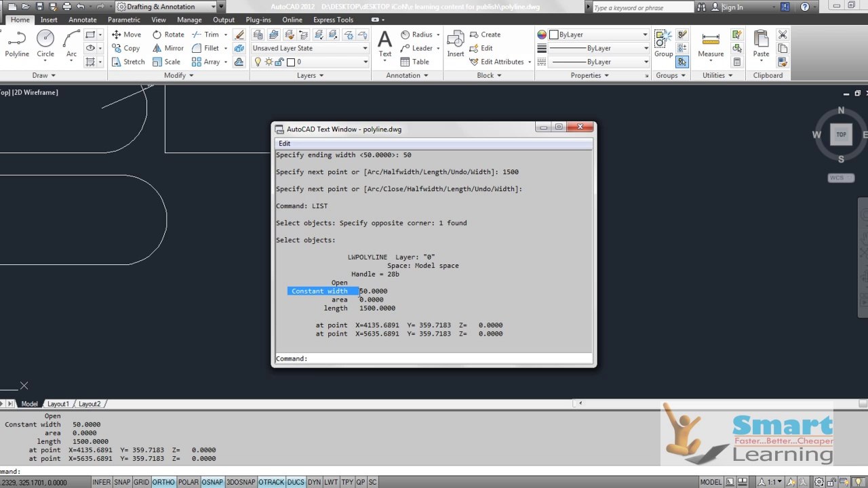Switch to the Annotate ribbon tab
The width and height of the screenshot is (868, 488).
pos(83,20)
